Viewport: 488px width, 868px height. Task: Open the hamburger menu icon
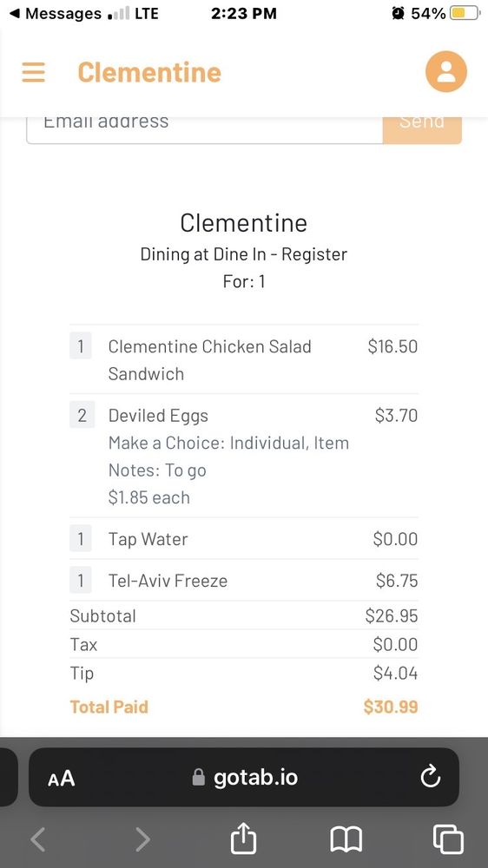(x=33, y=72)
